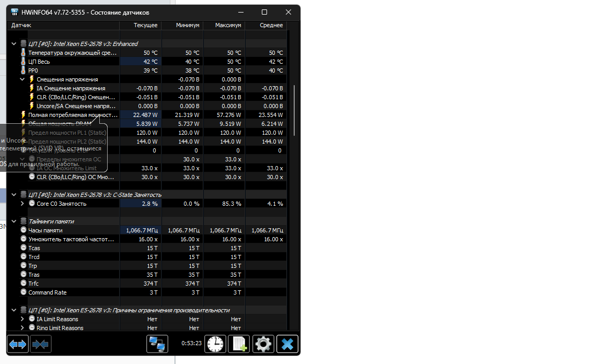Click the HWiNFO64 title bar app icon
602x364 pixels.
pyautogui.click(x=15, y=13)
